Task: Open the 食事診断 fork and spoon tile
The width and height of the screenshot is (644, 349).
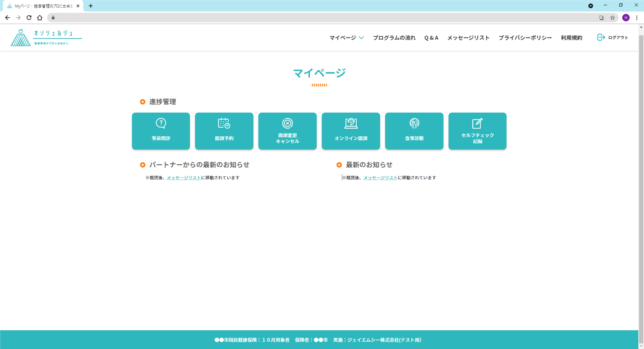Action: (414, 131)
